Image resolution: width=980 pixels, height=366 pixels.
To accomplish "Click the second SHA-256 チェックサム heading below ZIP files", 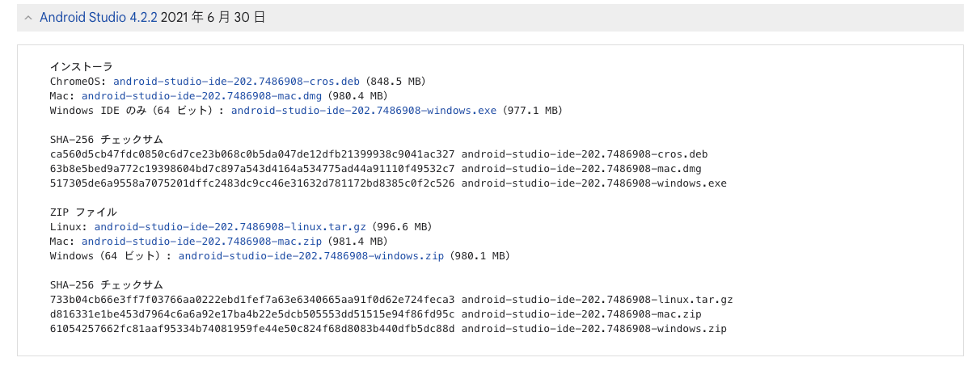I will (106, 285).
